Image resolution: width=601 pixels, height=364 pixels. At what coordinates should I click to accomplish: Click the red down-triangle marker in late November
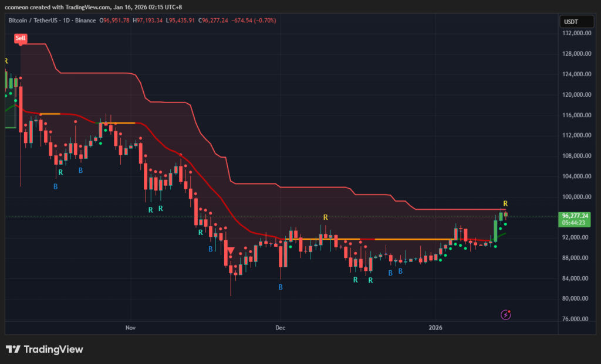click(231, 251)
